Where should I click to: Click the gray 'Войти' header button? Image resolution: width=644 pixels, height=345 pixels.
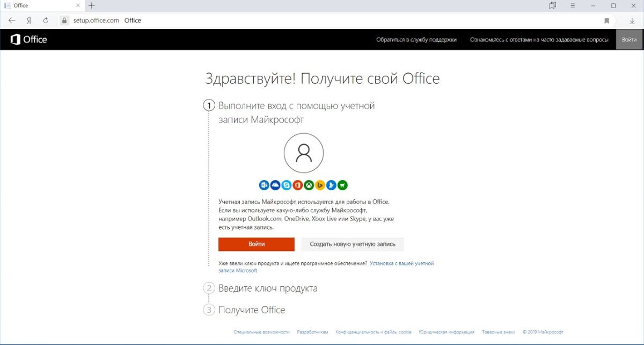coord(630,40)
